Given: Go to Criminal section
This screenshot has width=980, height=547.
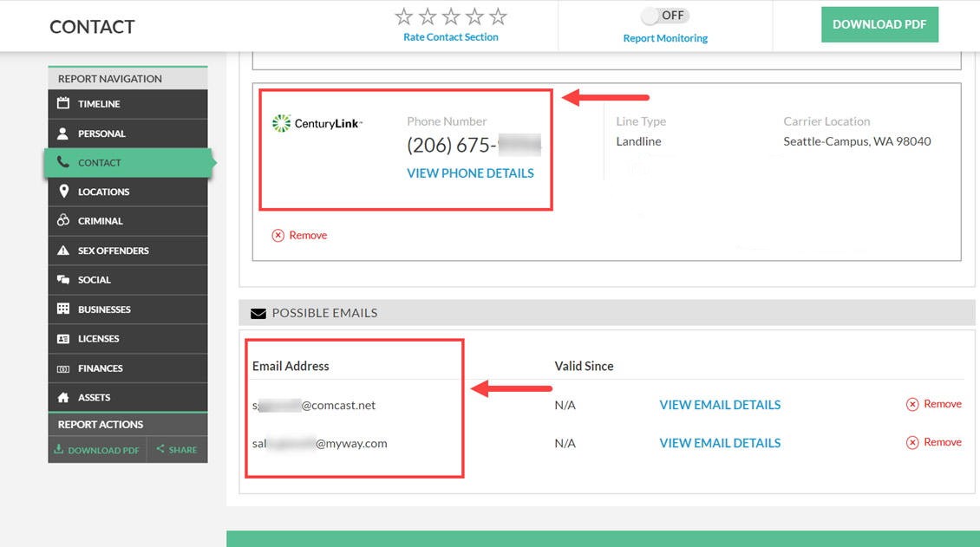Looking at the screenshot, I should click(x=127, y=221).
